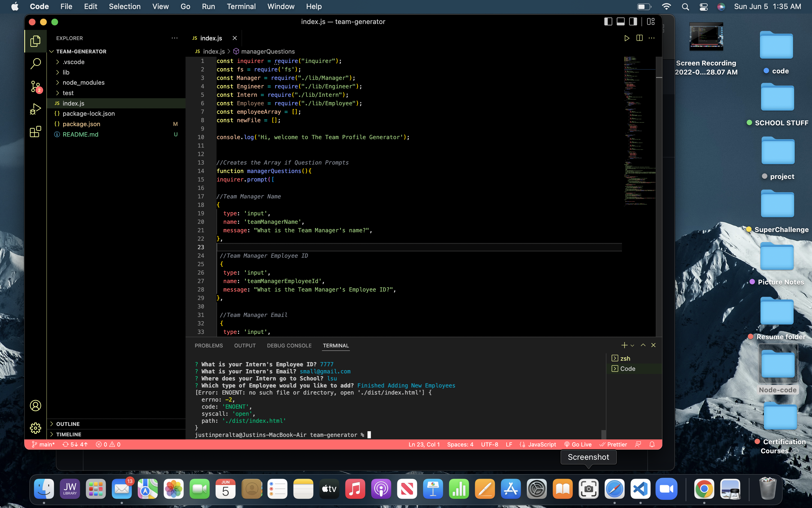Open Control Center in the macOS menu bar
This screenshot has width=812, height=508.
click(x=704, y=7)
